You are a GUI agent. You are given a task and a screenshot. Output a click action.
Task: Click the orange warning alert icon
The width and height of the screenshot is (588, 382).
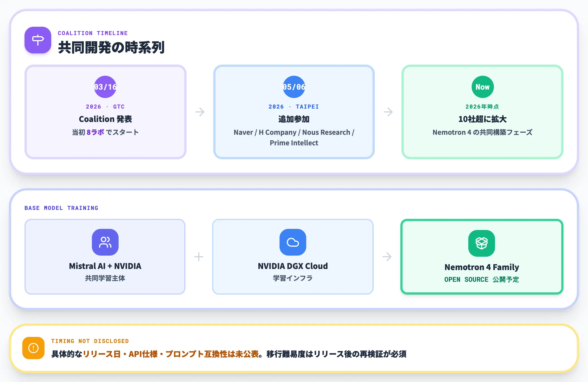point(33,348)
